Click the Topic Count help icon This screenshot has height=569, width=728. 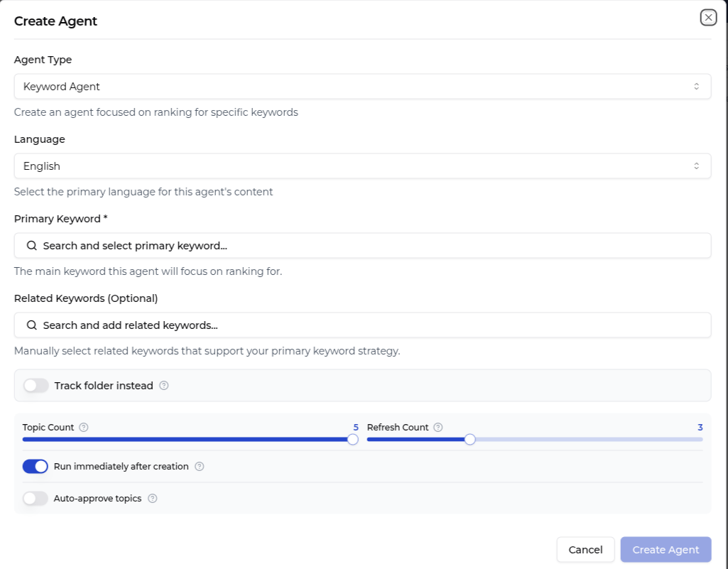[84, 428]
